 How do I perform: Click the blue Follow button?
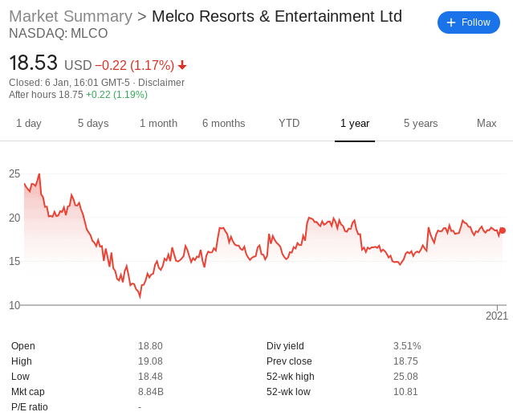(x=469, y=22)
